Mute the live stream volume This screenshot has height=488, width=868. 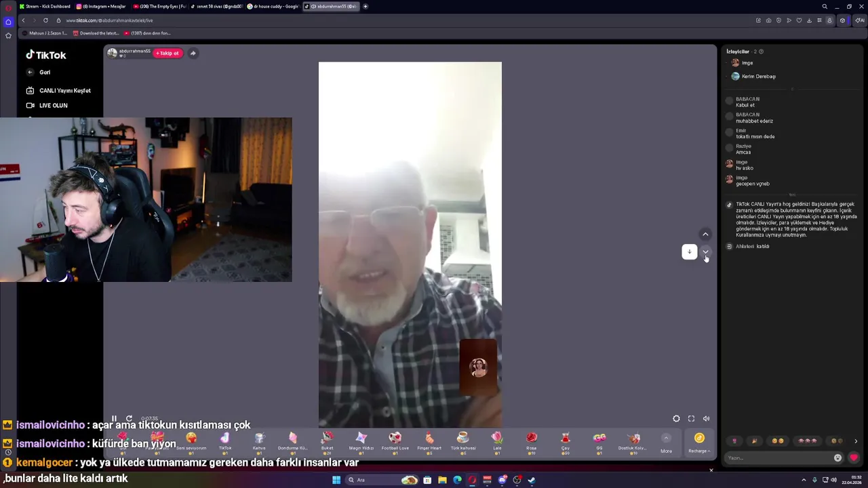[706, 418]
